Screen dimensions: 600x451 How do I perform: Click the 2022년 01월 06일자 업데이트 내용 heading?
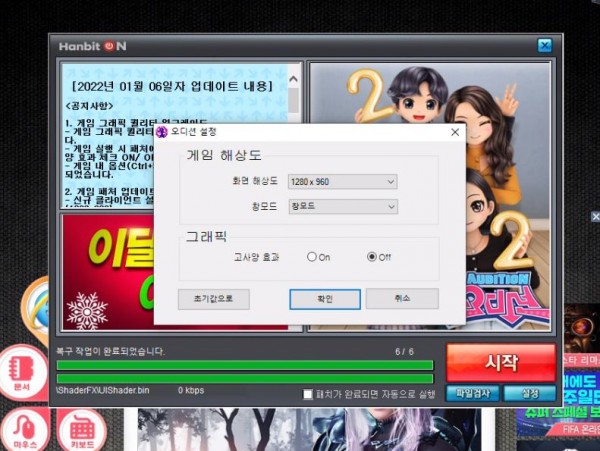coord(173,86)
